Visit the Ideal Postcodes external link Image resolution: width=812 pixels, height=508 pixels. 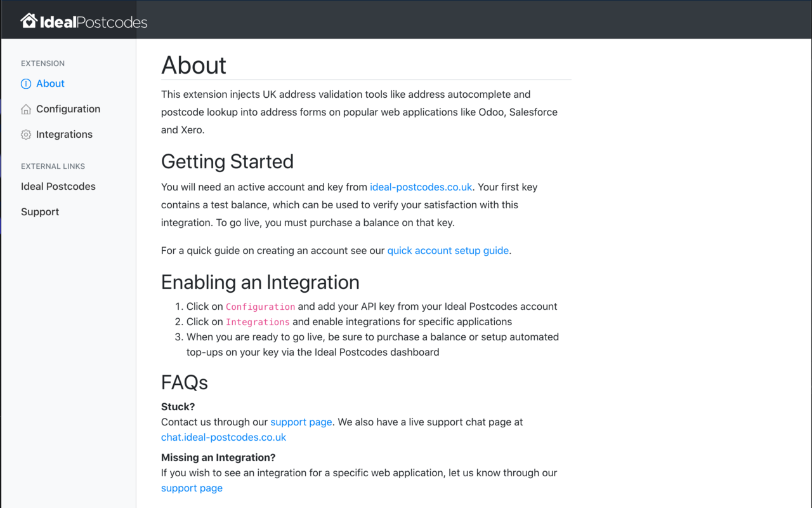(x=58, y=186)
